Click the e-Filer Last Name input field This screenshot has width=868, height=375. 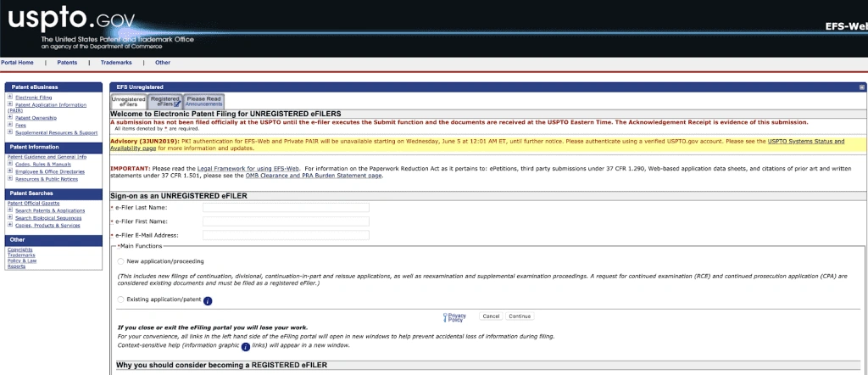[x=286, y=207]
